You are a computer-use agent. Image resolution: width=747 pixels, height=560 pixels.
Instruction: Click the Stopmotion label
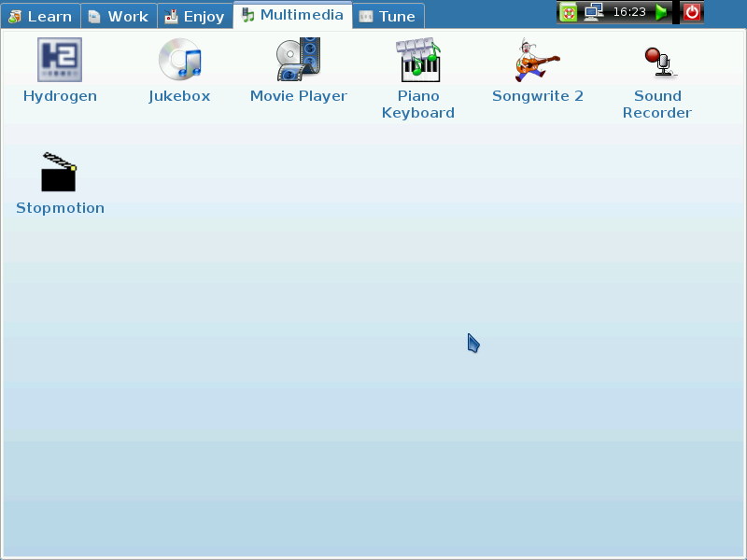(60, 208)
